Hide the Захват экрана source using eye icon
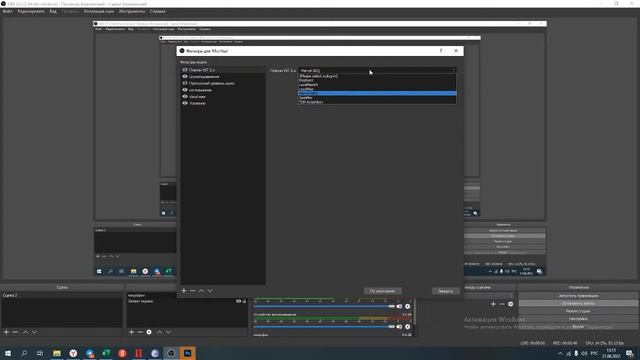 coord(238,301)
